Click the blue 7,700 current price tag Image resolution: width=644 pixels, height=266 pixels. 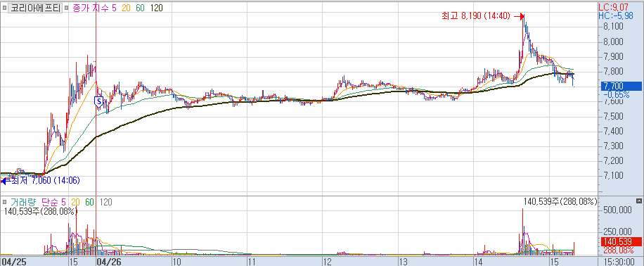click(621, 87)
